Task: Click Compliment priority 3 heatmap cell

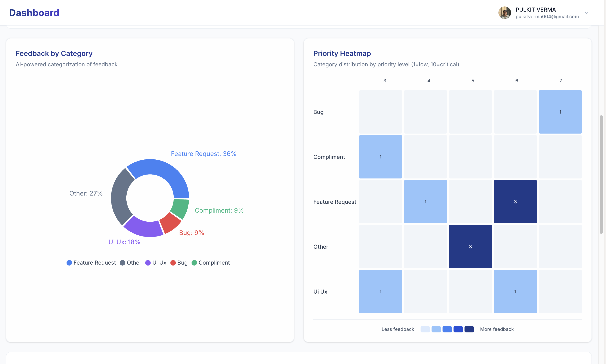Action: [x=381, y=157]
